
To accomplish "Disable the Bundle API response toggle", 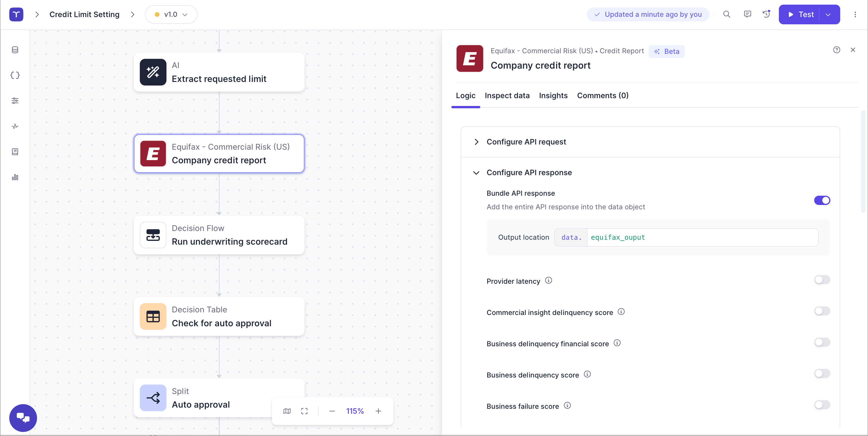I will [x=822, y=200].
